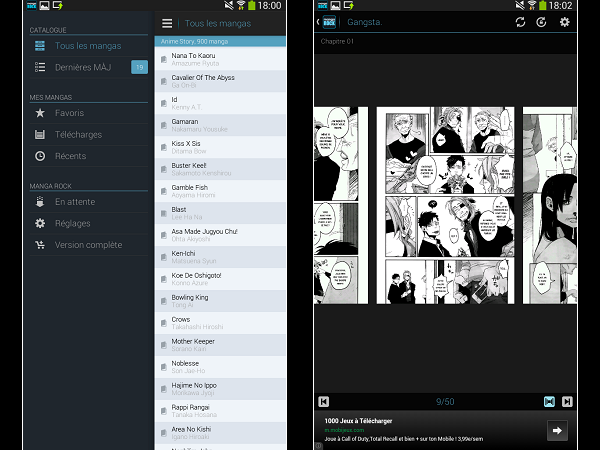
Task: Tap the circular arrow icon next to refresh
Action: (x=541, y=22)
